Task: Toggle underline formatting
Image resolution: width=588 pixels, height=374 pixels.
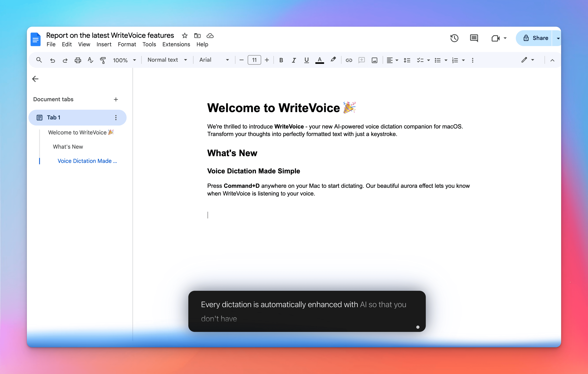Action: tap(306, 60)
